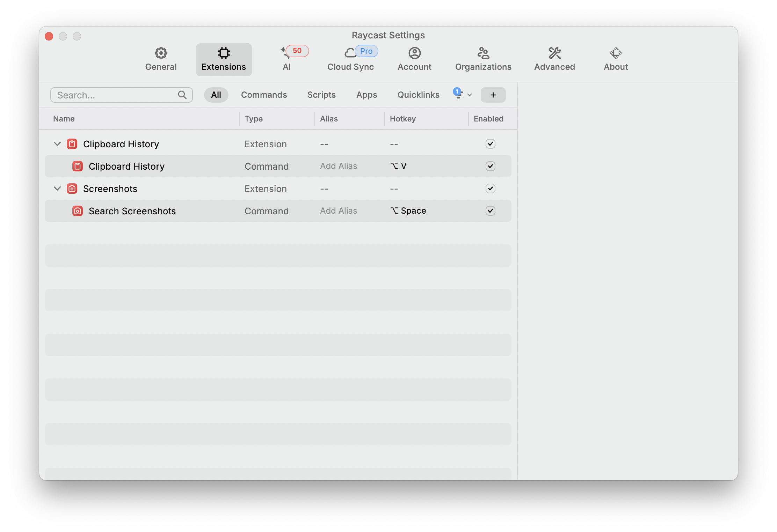The height and width of the screenshot is (532, 777).
Task: Open the General settings gear icon
Action: 161,53
